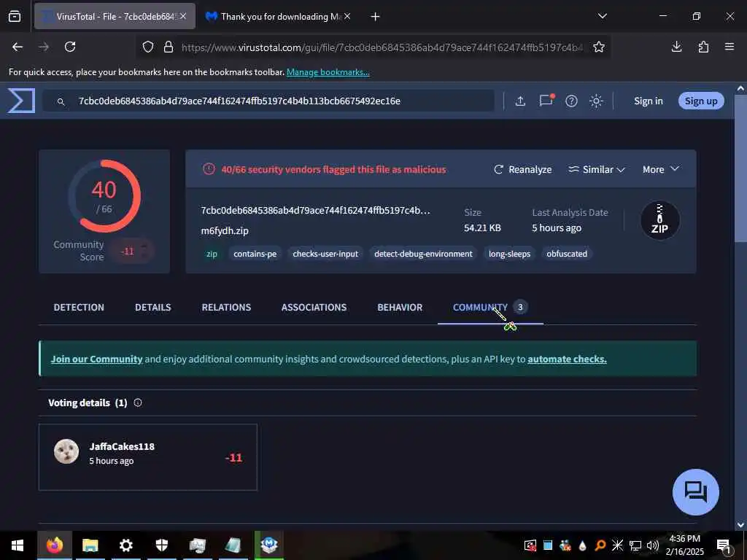Screen dimensions: 747x560
Task: Click the zip tag
Action: click(x=212, y=254)
